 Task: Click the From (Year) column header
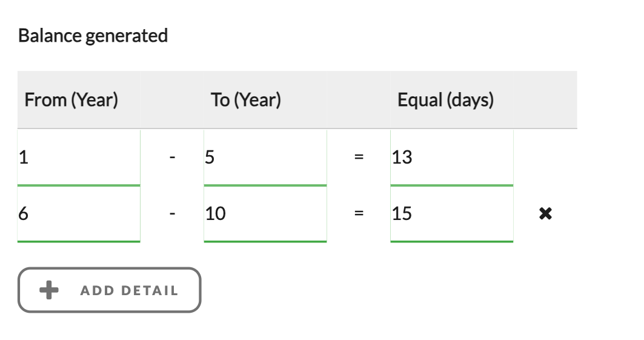coord(71,100)
